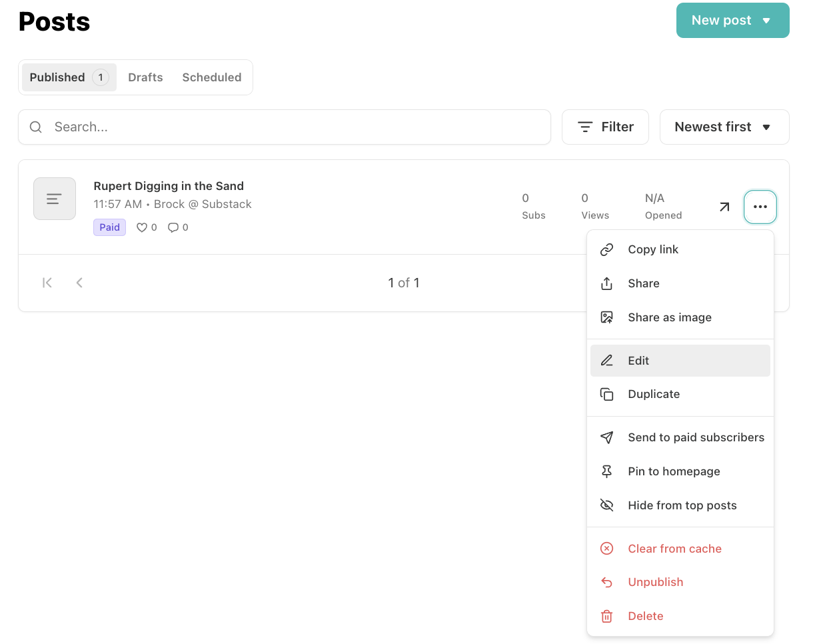The image size is (813, 644).
Task: Click the three-dot more options button
Action: (760, 207)
